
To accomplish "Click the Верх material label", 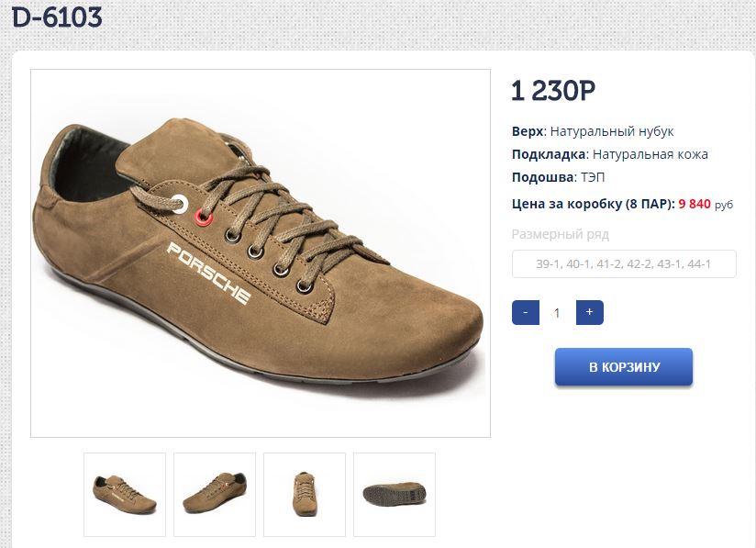I will 528,131.
